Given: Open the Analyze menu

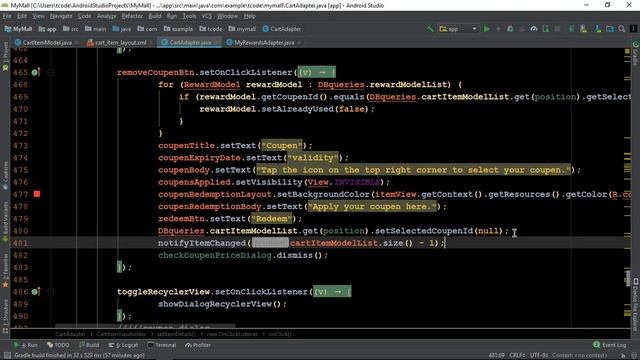Looking at the screenshot, I should coord(107,16).
